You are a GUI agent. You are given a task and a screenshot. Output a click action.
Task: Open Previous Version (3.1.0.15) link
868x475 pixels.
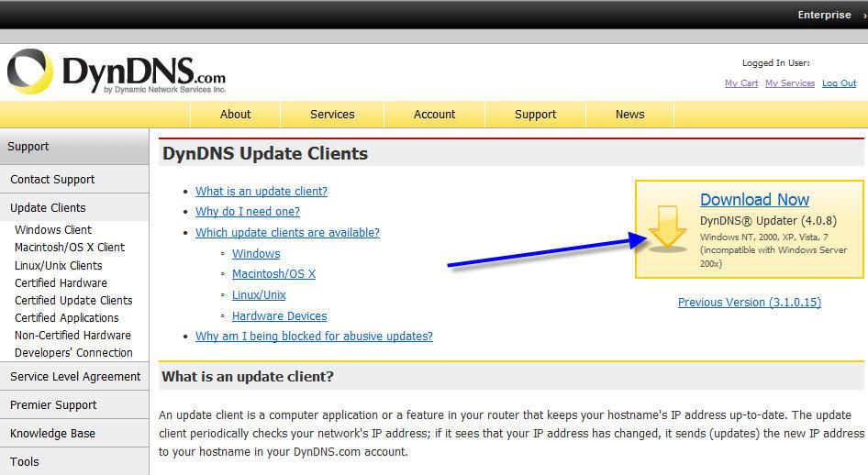point(750,303)
